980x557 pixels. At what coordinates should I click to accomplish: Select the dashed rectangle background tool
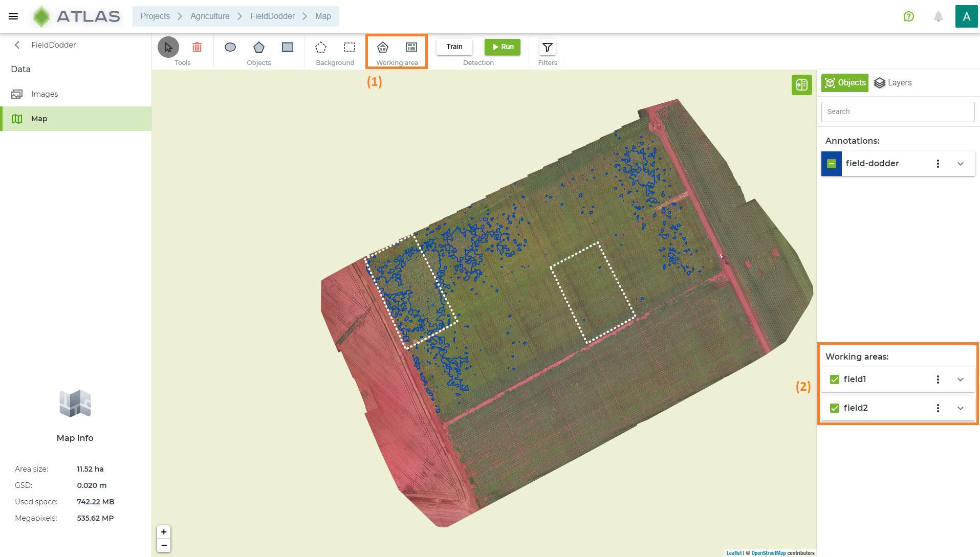point(350,47)
